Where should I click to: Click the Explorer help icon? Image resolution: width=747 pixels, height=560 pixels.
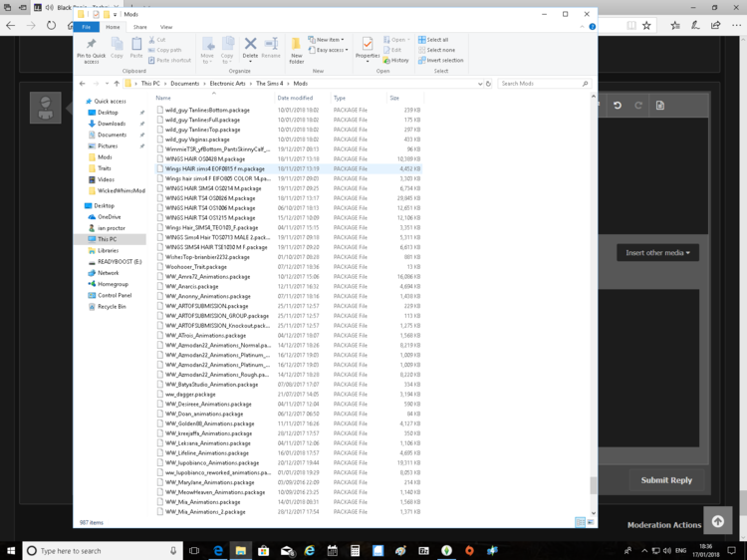coord(593,27)
